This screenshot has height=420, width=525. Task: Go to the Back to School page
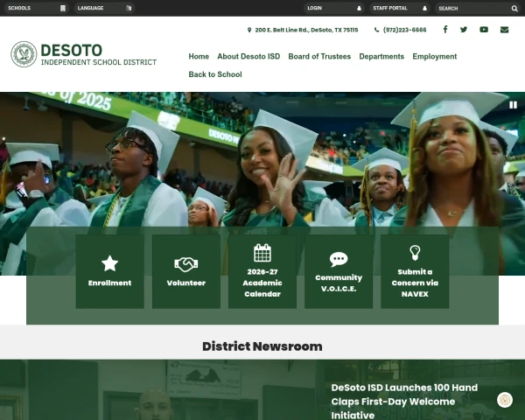pyautogui.click(x=215, y=74)
